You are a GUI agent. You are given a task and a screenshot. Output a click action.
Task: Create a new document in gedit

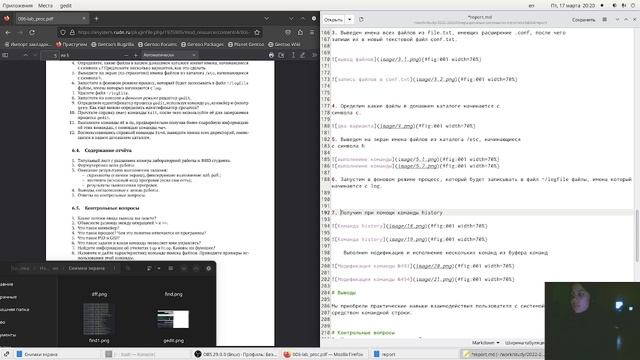point(361,20)
